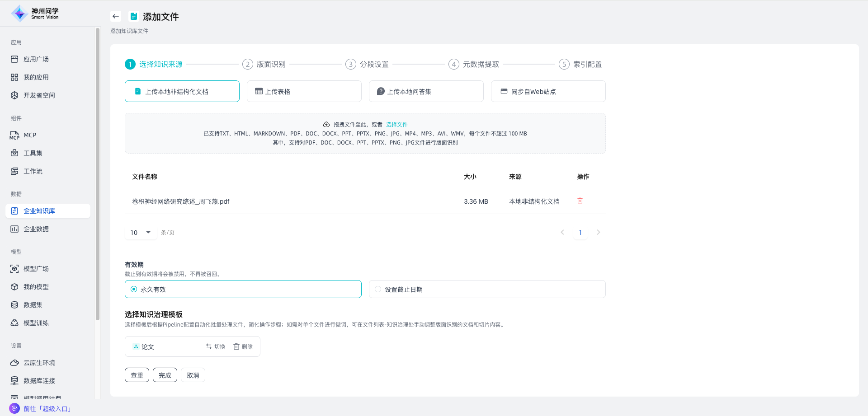Switch to the 上传表格 source tab
Screen dimensions: 868x416
click(x=304, y=91)
